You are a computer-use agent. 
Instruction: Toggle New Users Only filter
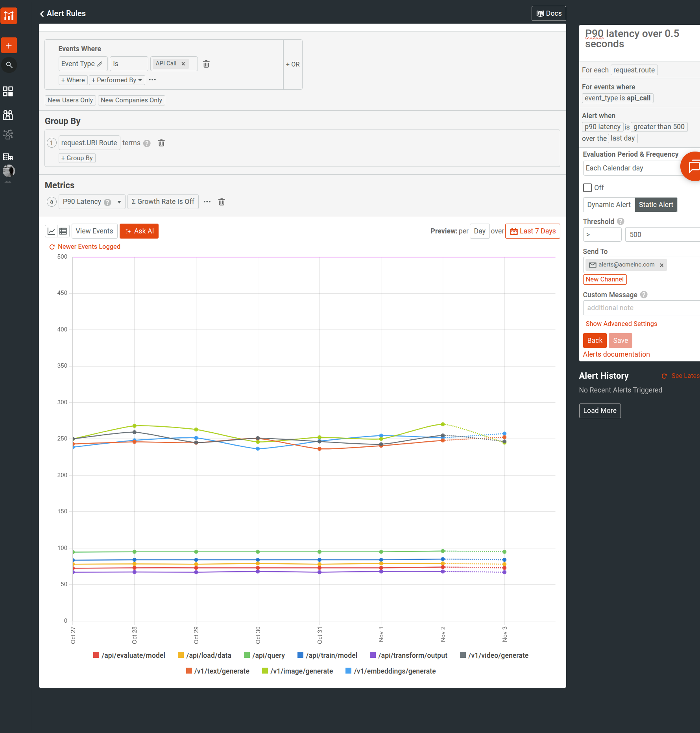point(70,100)
